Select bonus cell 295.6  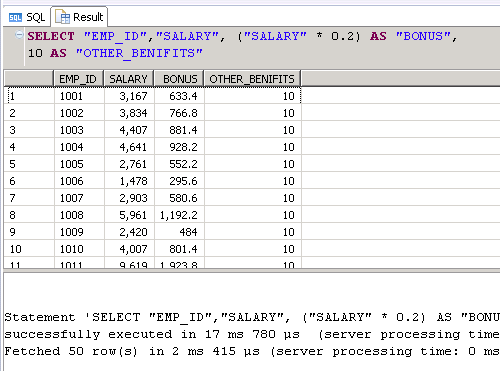pos(179,181)
